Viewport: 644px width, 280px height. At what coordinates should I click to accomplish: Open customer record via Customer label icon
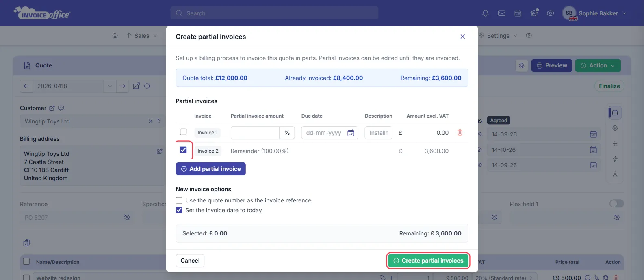52,108
